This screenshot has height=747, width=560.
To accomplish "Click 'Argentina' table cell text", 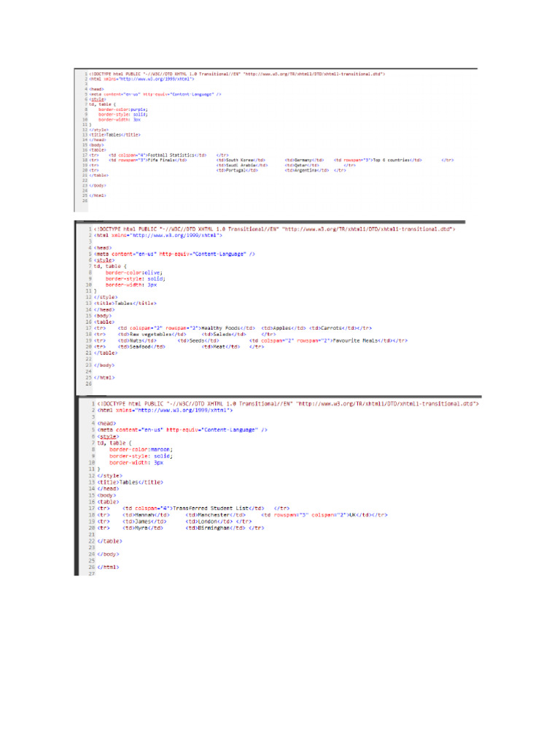I will [x=306, y=170].
